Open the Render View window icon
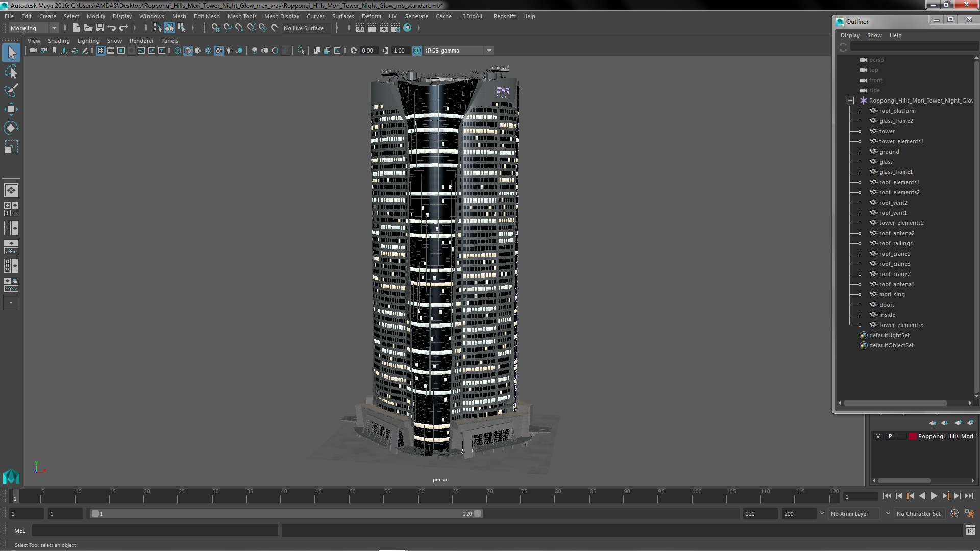 pos(360,28)
